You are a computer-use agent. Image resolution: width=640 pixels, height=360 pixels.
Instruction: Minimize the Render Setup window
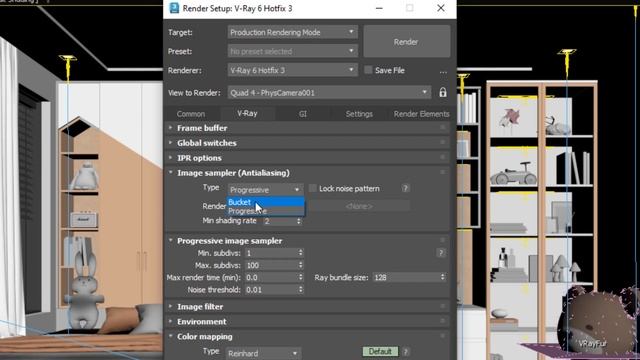click(379, 8)
